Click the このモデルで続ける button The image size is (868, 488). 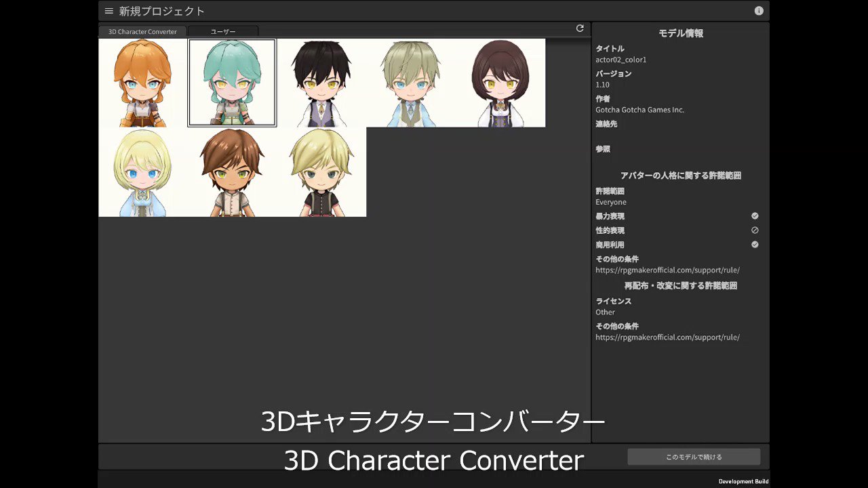coord(694,457)
